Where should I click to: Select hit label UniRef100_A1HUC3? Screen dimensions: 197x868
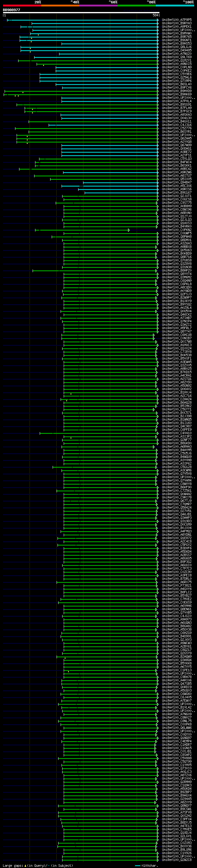(x=176, y=345)
